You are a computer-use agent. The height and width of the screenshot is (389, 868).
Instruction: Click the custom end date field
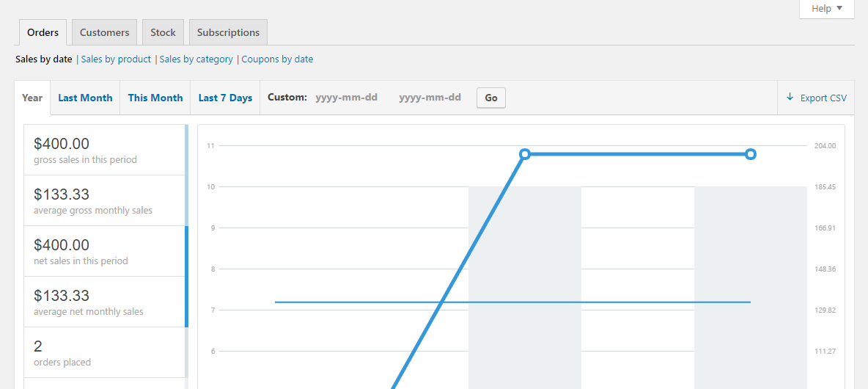(430, 98)
